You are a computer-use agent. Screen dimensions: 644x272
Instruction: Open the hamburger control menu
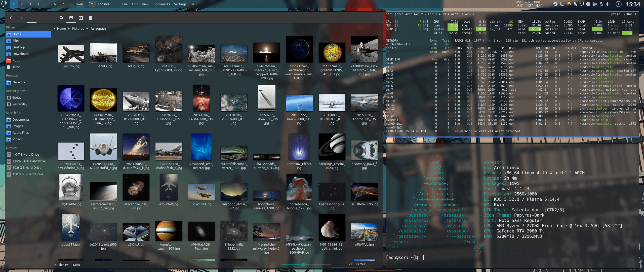(91, 18)
